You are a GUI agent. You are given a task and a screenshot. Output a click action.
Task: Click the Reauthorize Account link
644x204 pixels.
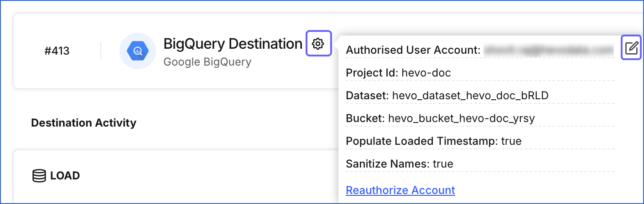[x=400, y=190]
